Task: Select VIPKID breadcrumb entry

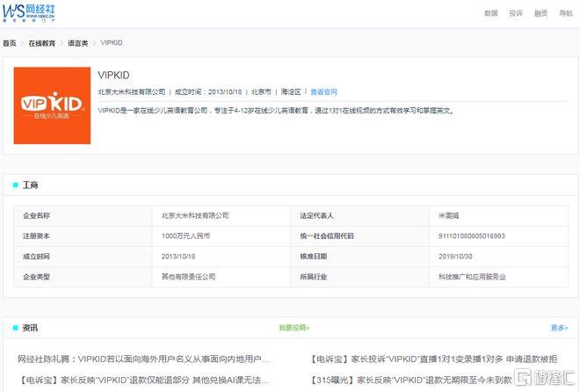Action: (x=112, y=43)
